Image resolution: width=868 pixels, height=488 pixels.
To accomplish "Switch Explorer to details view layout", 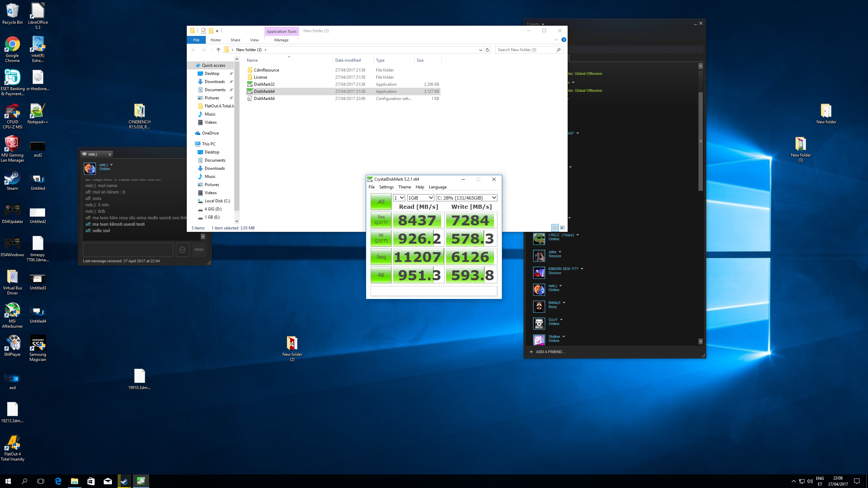I will pos(555,228).
